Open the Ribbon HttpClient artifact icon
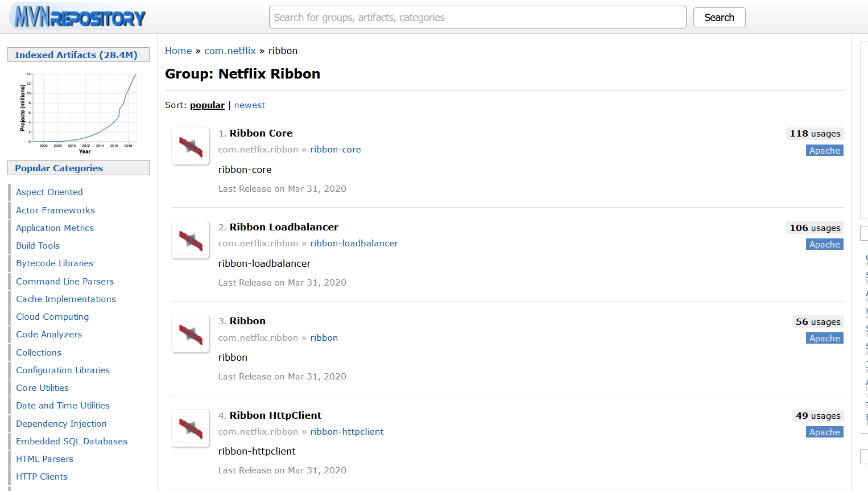Viewport: 868px width, 491px height. click(x=191, y=428)
